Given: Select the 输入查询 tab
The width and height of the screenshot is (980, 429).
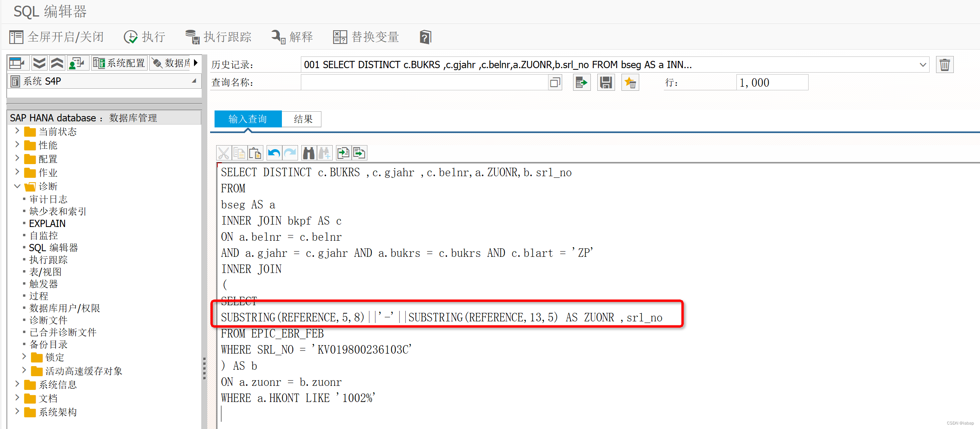Looking at the screenshot, I should click(247, 119).
